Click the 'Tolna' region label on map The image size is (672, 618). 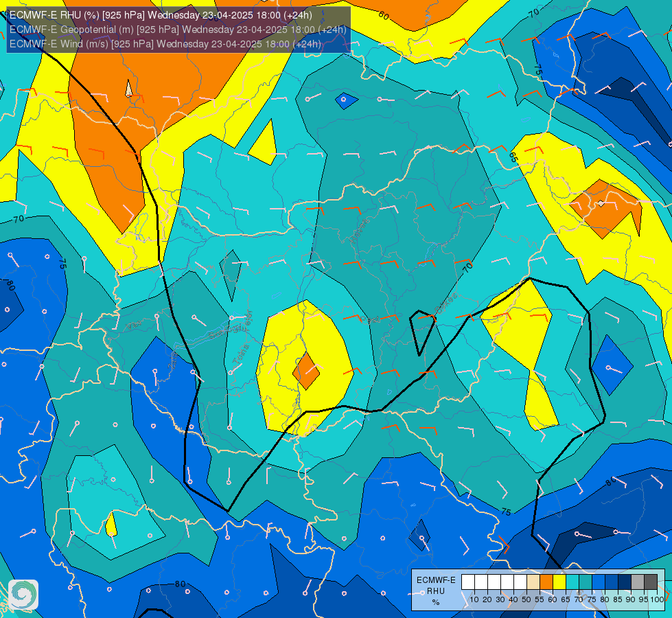click(240, 355)
